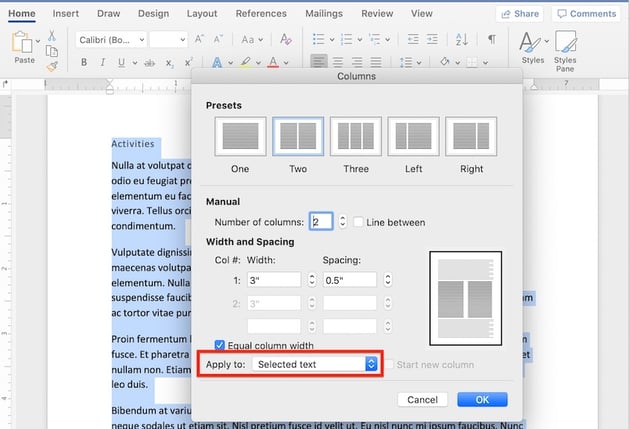
Task: Click column 1 Spacing field
Action: (350, 280)
